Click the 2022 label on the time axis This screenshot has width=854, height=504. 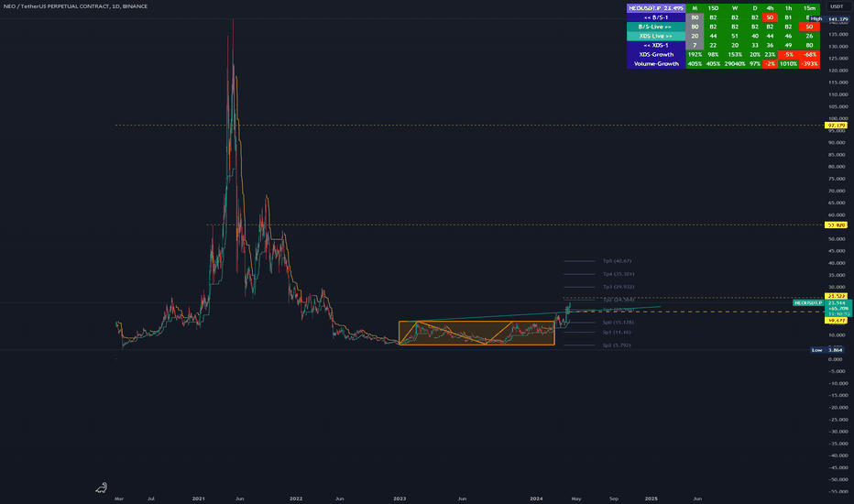click(296, 499)
